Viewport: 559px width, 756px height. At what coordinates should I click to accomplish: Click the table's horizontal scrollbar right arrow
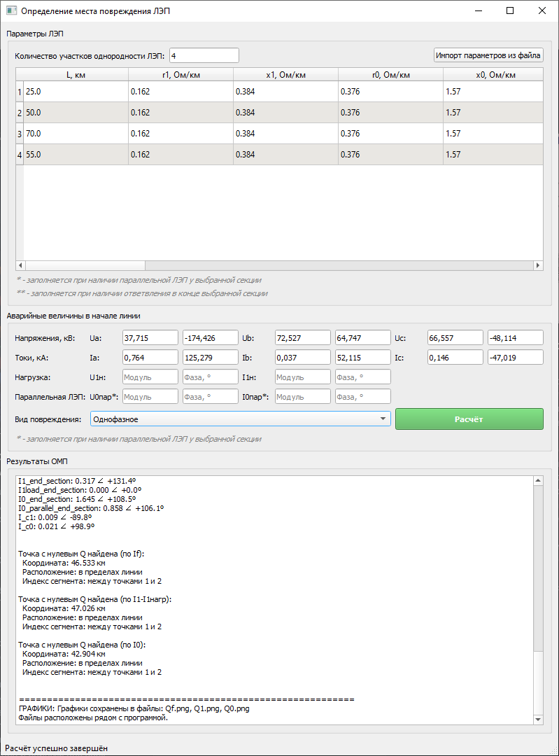[x=538, y=265]
